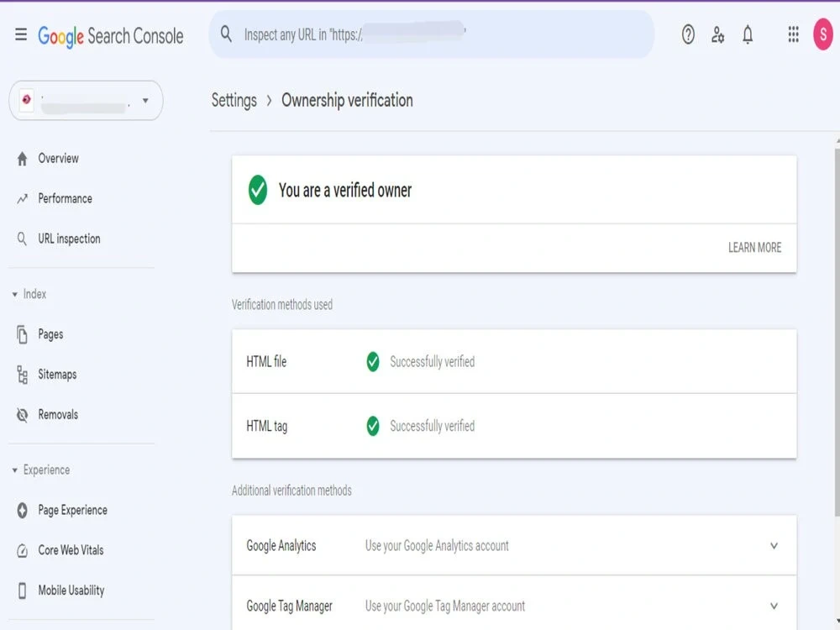The width and height of the screenshot is (840, 630).
Task: Open the property selector dropdown arrow
Action: [145, 101]
